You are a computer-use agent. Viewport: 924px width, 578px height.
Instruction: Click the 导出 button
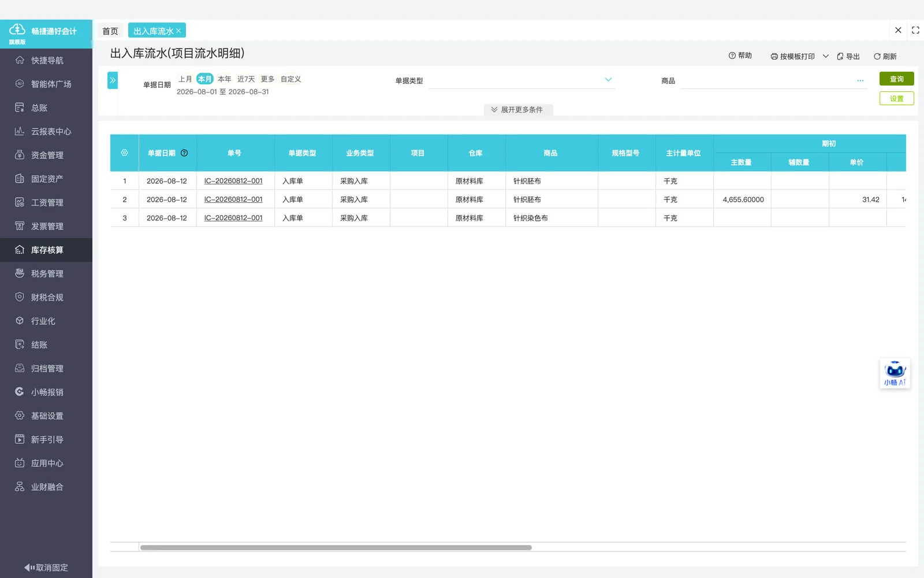[x=848, y=56]
